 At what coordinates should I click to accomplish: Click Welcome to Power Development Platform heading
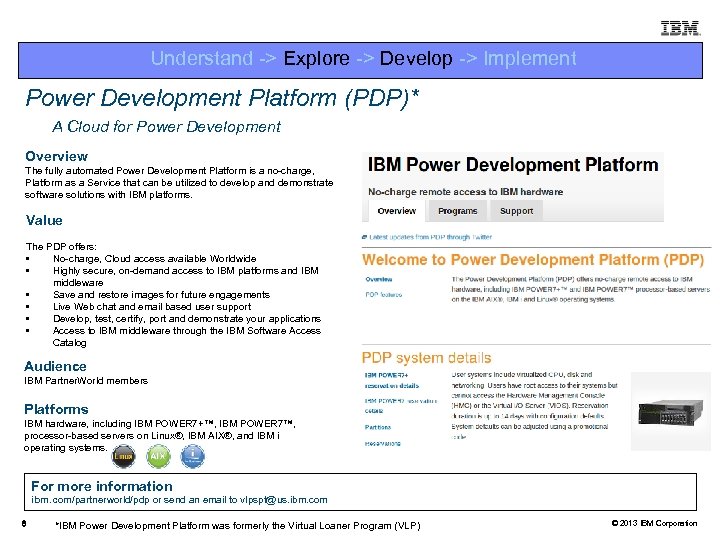533,260
